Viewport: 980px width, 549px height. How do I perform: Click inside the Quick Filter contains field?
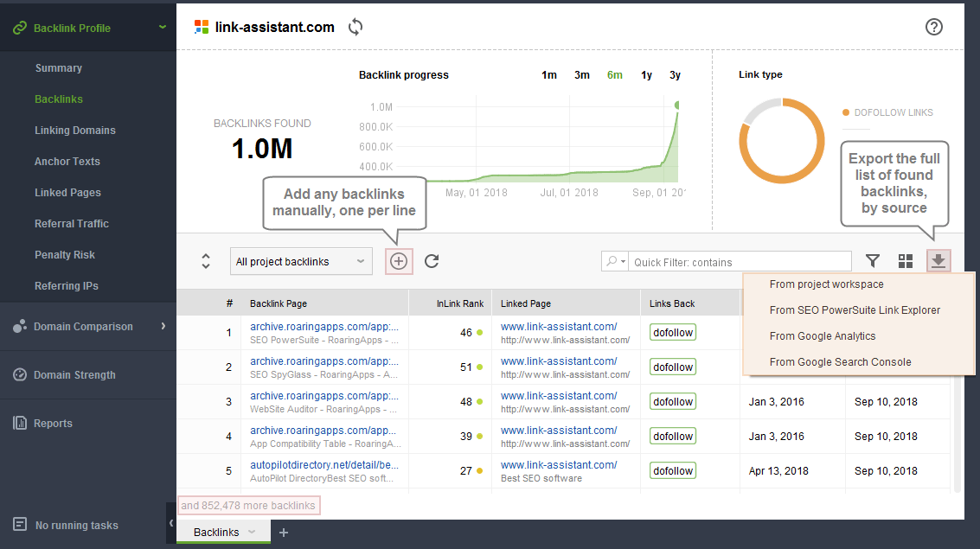(740, 262)
